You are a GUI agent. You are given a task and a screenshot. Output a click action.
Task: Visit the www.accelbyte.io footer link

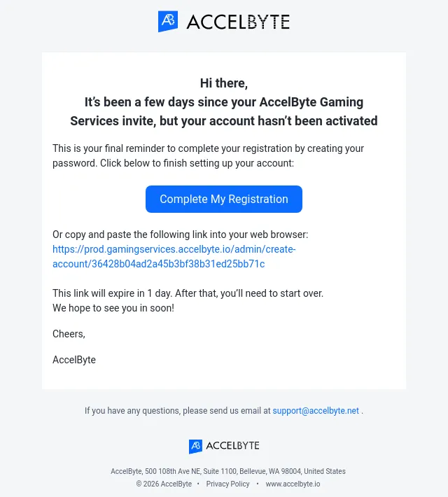293,484
